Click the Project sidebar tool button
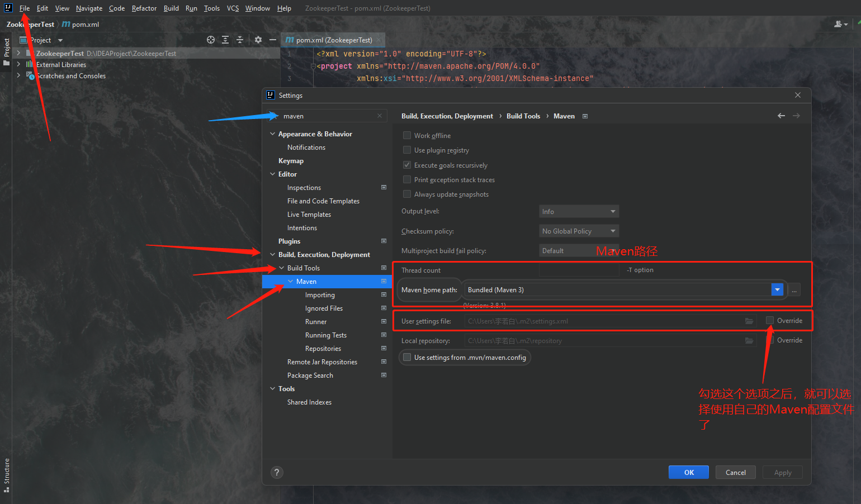 [7, 51]
